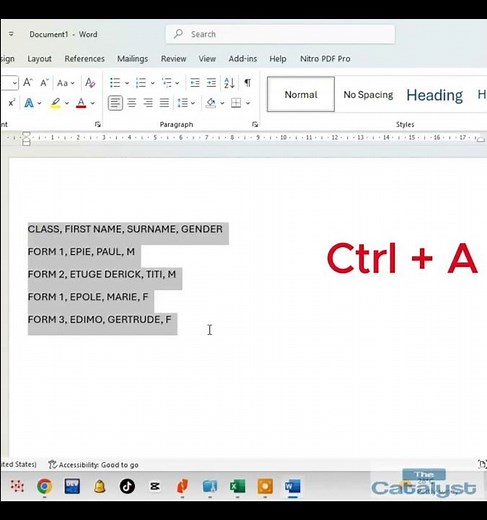Open Excel from the taskbar
This screenshot has width=487, height=520.
(237, 486)
